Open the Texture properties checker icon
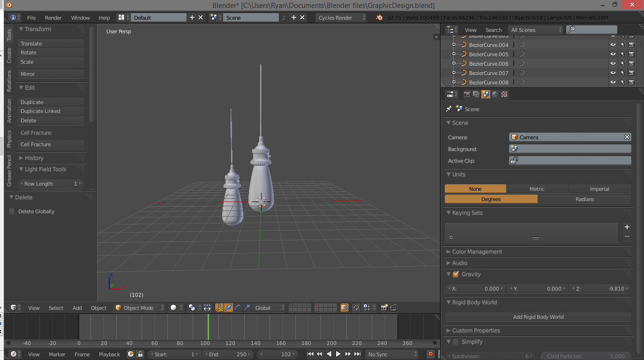Image resolution: width=644 pixels, height=360 pixels. point(504,94)
